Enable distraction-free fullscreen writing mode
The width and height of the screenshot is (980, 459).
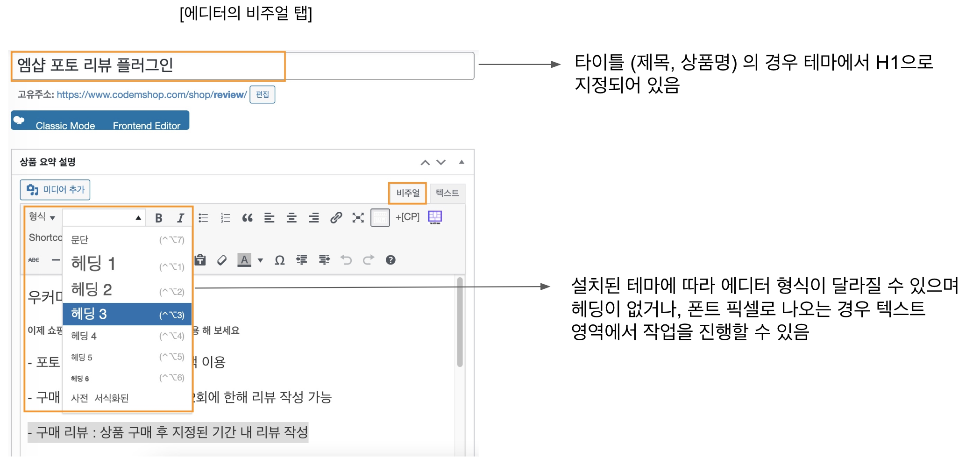[358, 218]
